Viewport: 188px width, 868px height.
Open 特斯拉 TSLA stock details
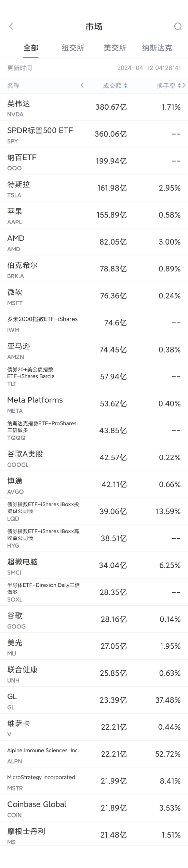click(x=94, y=188)
